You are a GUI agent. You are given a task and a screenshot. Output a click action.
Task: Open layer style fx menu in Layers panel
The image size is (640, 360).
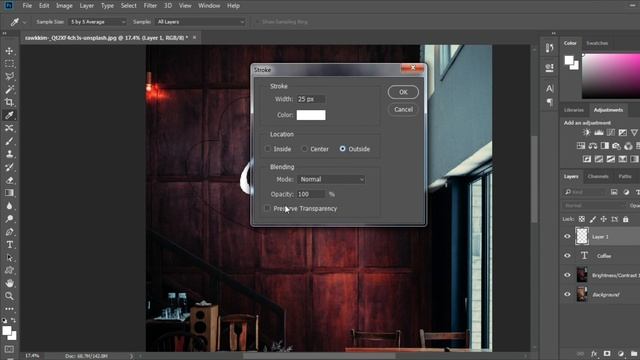coord(594,353)
